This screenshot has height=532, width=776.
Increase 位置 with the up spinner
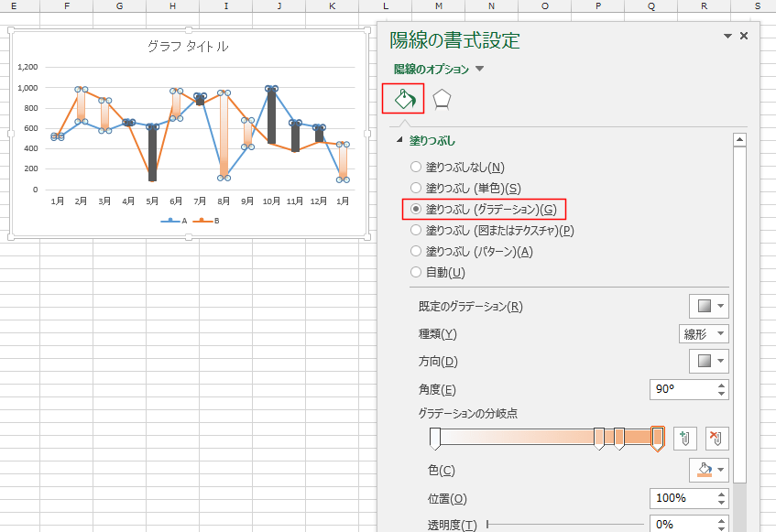(x=722, y=494)
